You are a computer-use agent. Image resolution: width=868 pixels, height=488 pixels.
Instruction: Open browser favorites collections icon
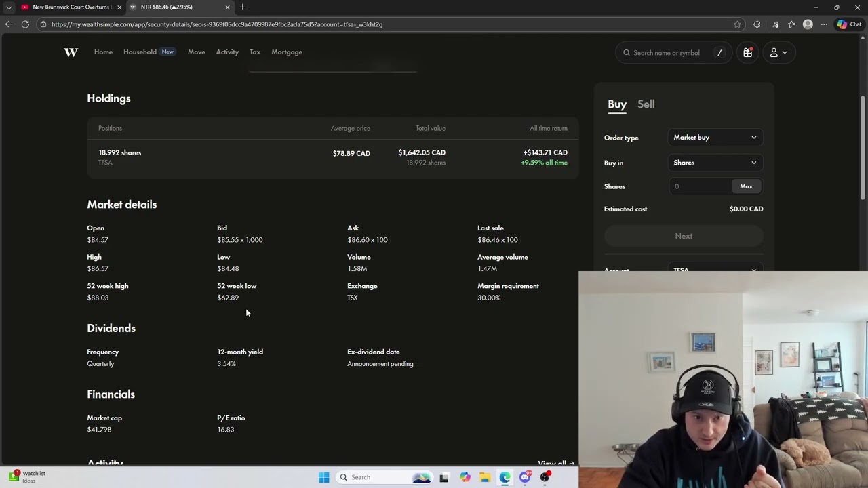pos(791,24)
